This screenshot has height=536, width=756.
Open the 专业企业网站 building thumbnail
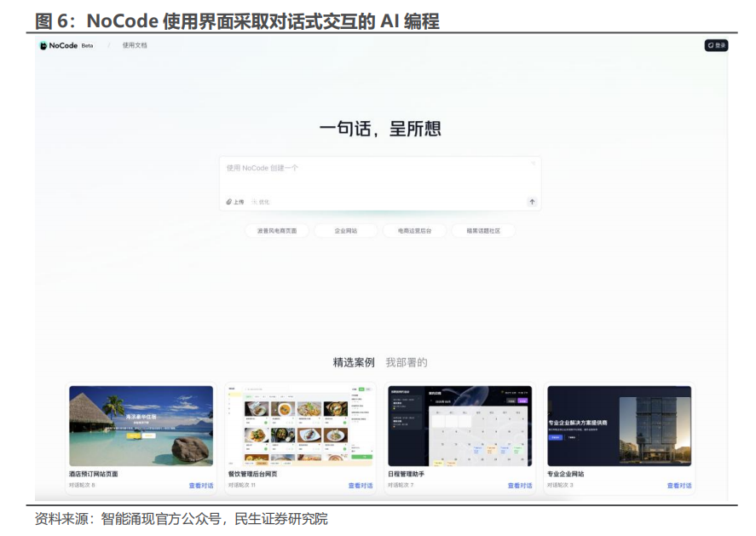pyautogui.click(x=620, y=426)
